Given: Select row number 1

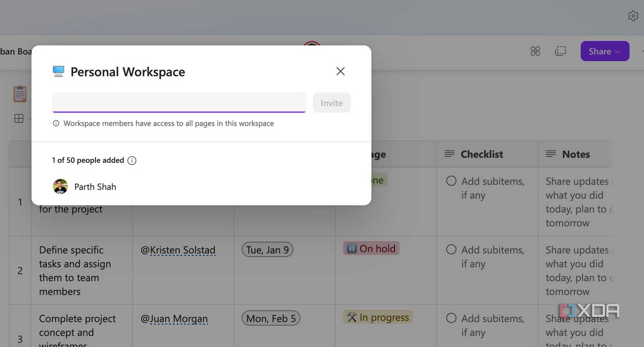Looking at the screenshot, I should click(x=20, y=202).
